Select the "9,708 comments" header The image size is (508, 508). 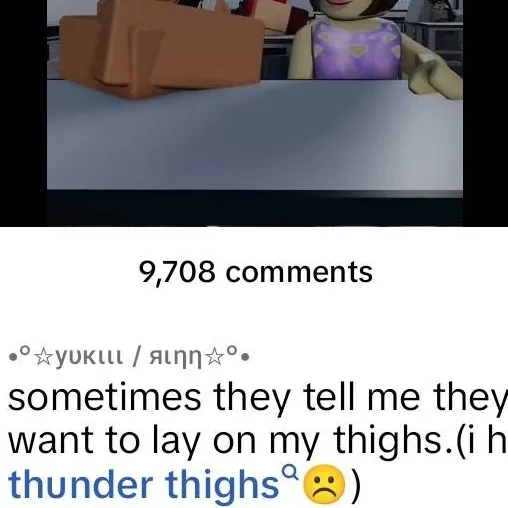(x=256, y=272)
